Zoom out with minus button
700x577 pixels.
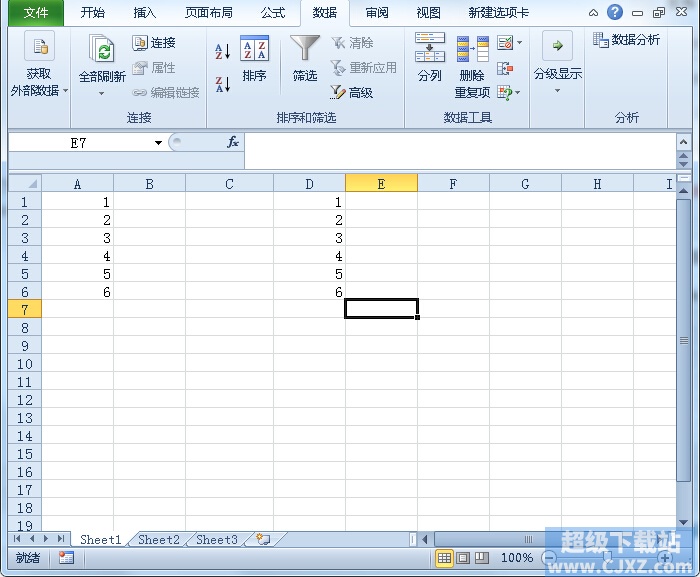(x=549, y=557)
